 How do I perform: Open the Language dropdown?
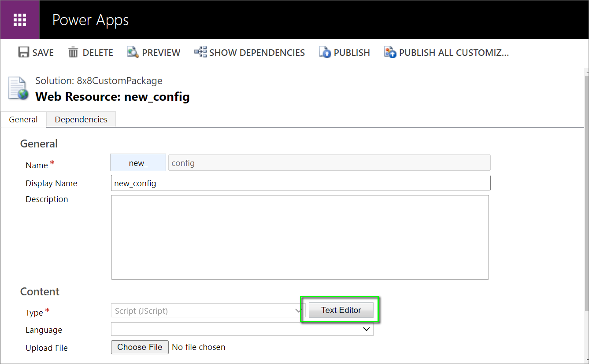coord(242,329)
